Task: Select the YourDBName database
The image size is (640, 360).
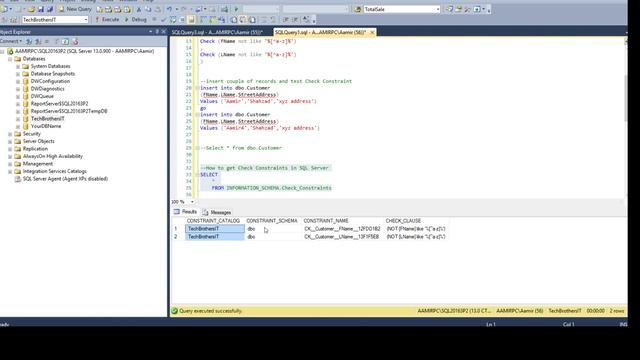Action: click(x=46, y=126)
